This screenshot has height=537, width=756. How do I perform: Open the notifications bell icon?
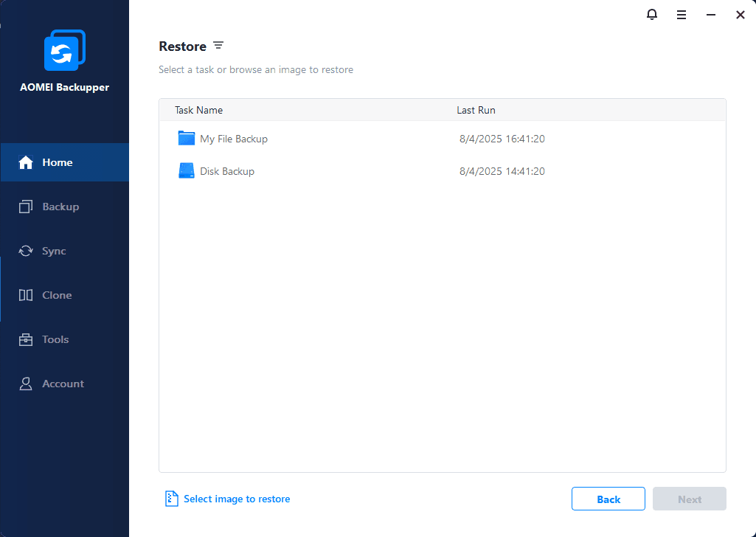[x=652, y=15]
